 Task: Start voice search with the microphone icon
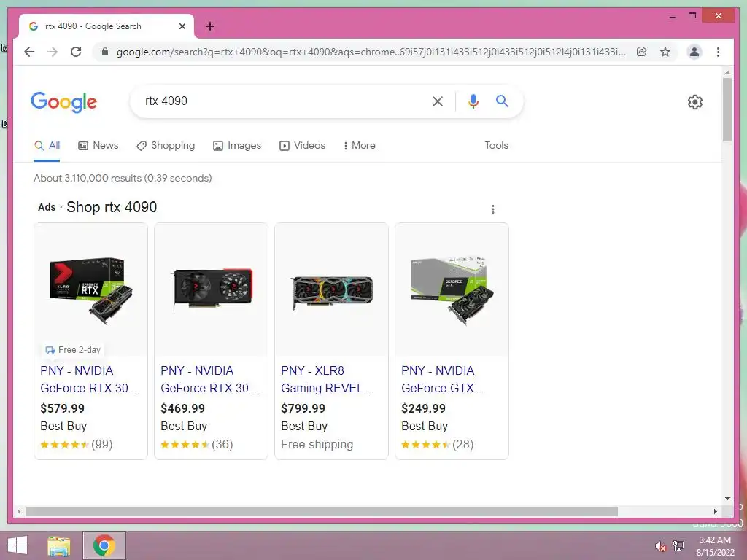tap(473, 101)
